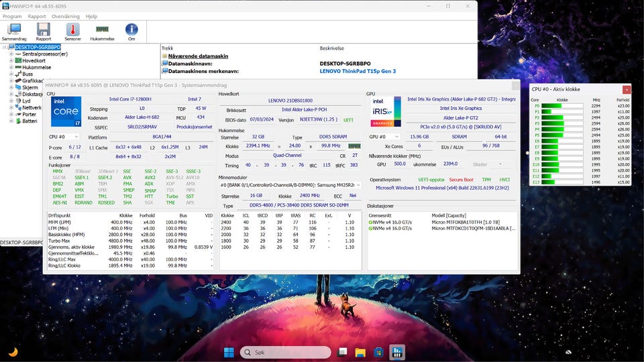Click the Basisklokke (HFM) row
This screenshot has width=644, height=362.
131,235
